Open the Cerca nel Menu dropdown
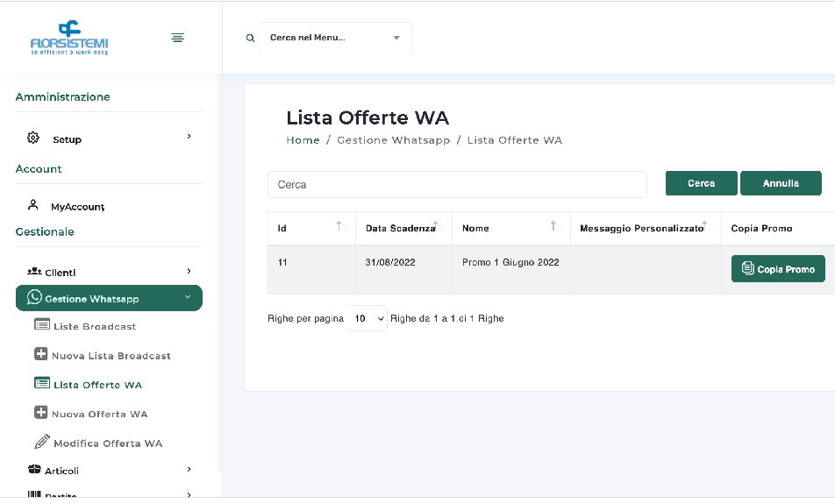Screen dimensions: 835x504 click(x=335, y=38)
